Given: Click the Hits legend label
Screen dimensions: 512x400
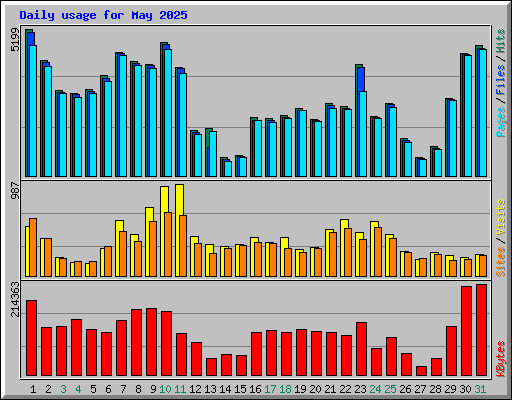Looking at the screenshot, I should point(501,41).
